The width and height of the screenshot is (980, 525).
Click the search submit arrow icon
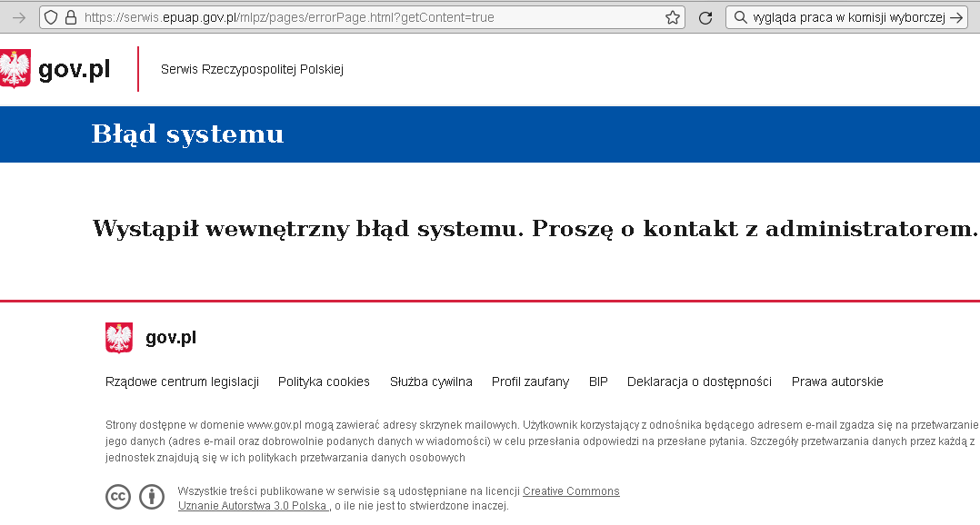tap(955, 16)
